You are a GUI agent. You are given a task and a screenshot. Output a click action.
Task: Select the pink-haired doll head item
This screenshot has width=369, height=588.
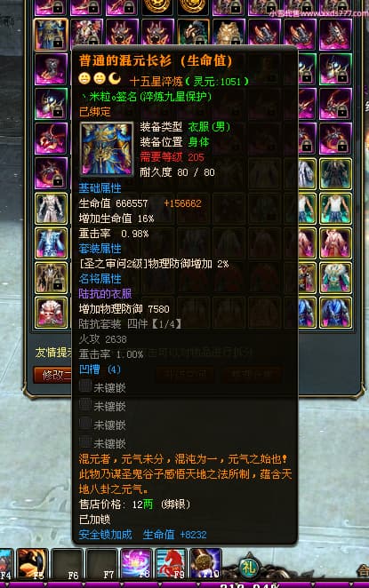[x=51, y=313]
